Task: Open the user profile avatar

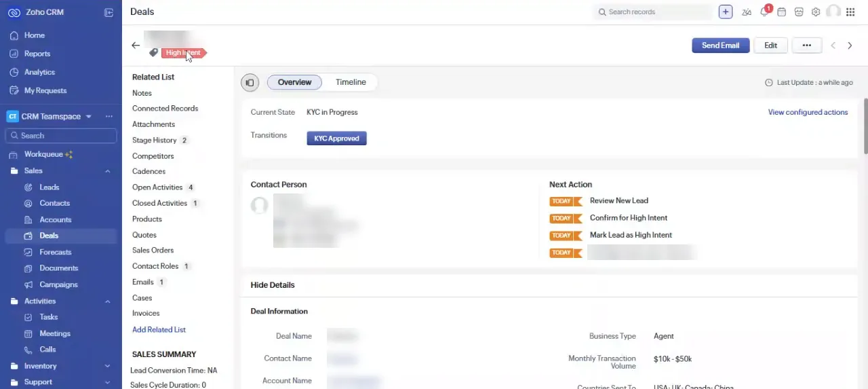Action: (x=833, y=12)
